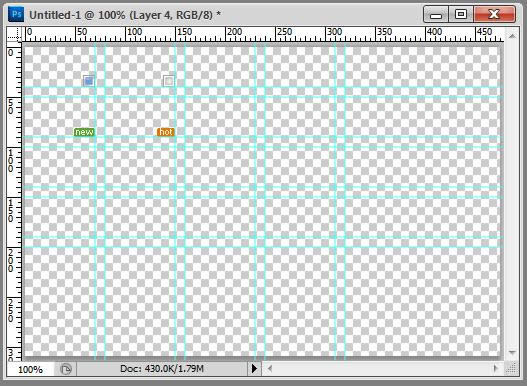Image resolution: width=527 pixels, height=386 pixels.
Task: Click the Doc: 430.0K/1.79M info area
Action: coord(162,369)
